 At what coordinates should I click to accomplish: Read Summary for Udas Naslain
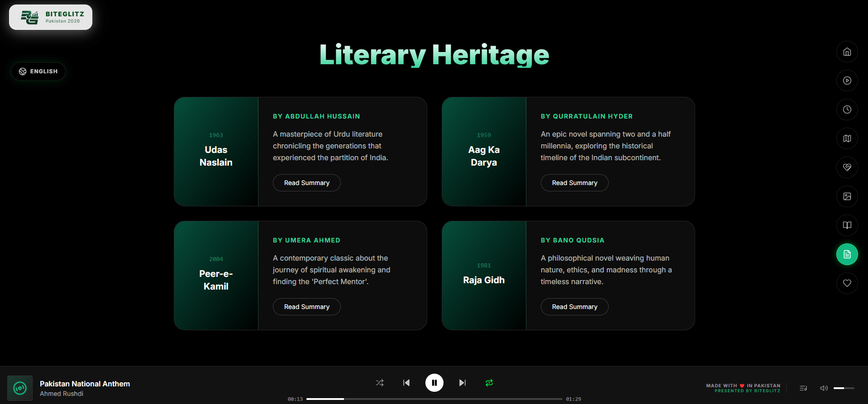pyautogui.click(x=307, y=183)
